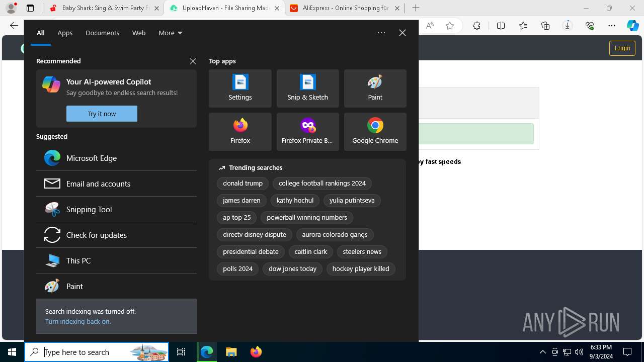Select the Web search filter
This screenshot has height=362, width=644.
[139, 33]
